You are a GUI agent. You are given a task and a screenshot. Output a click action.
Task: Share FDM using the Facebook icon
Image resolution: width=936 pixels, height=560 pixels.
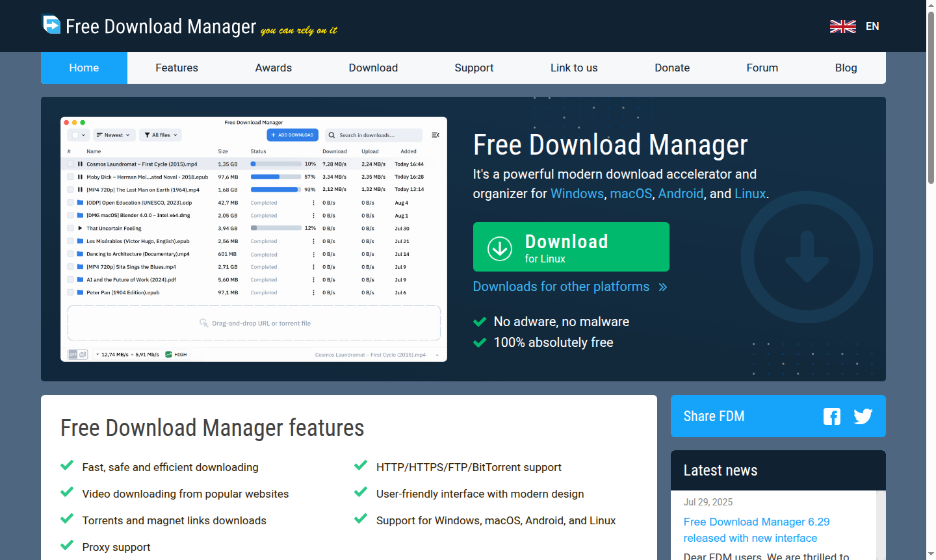[x=832, y=416]
